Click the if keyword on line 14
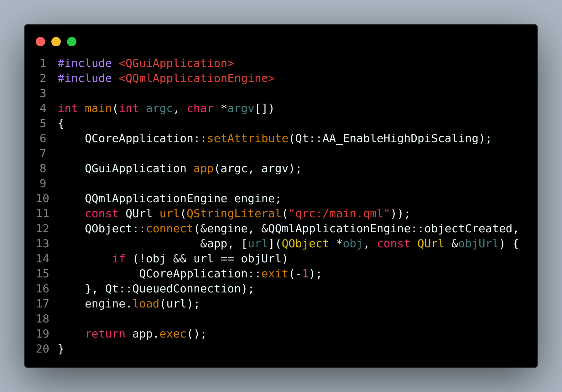Viewport: 562px width, 392px height. tap(118, 258)
